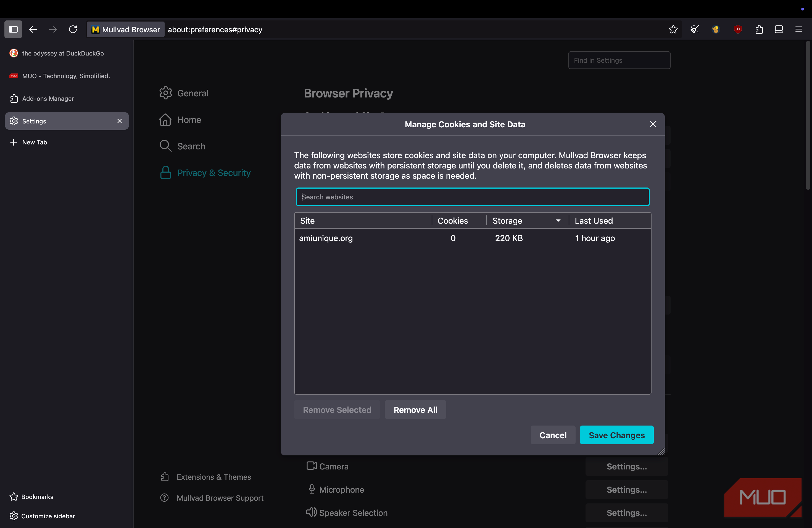Go back one page
Screen dimensions: 812x528
point(33,29)
